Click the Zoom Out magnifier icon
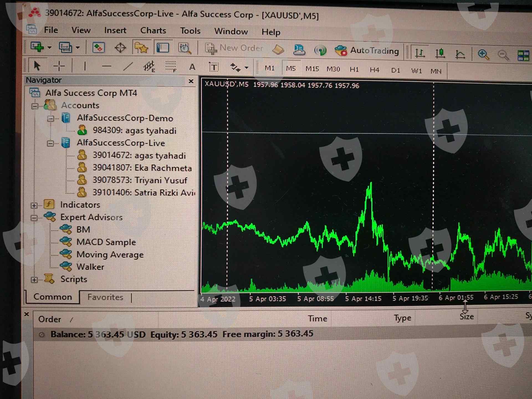 click(503, 55)
